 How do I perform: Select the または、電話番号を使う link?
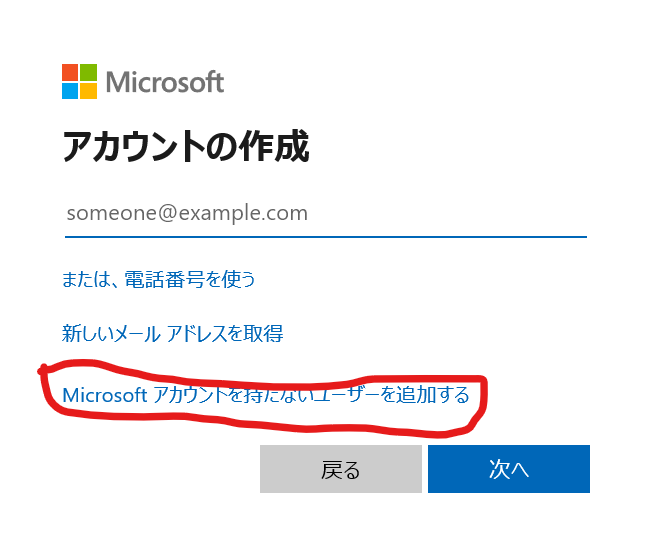159,279
